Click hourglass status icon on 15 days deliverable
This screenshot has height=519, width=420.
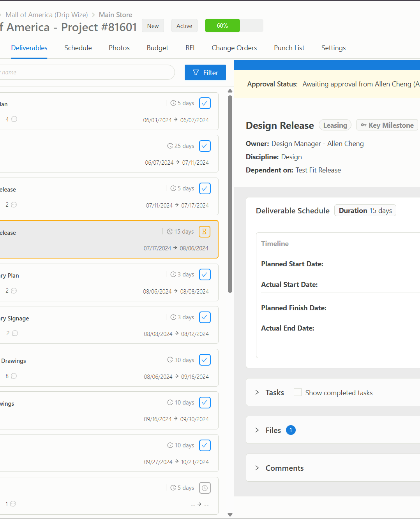[x=205, y=232]
